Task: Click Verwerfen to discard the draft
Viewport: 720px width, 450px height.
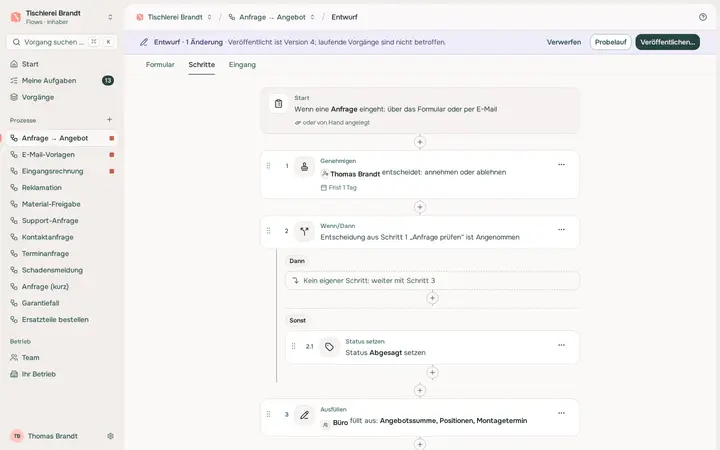Action: (564, 42)
